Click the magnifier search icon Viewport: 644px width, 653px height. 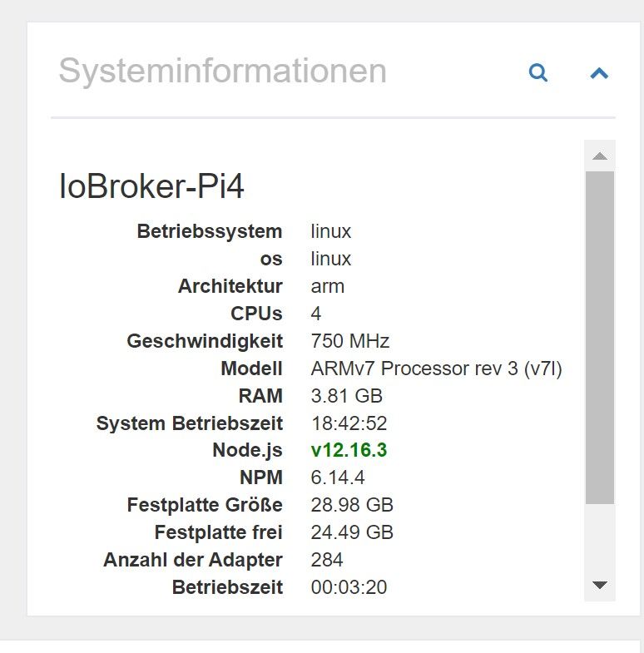point(537,72)
